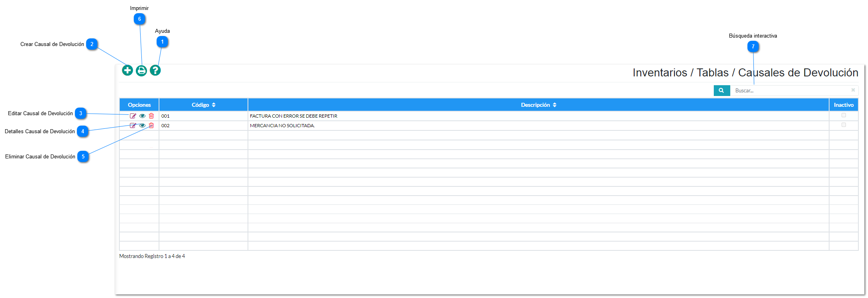Screen dimensions: 868x298
Task: Toggle Inactivo checkbox for record 001
Action: pyautogui.click(x=844, y=115)
